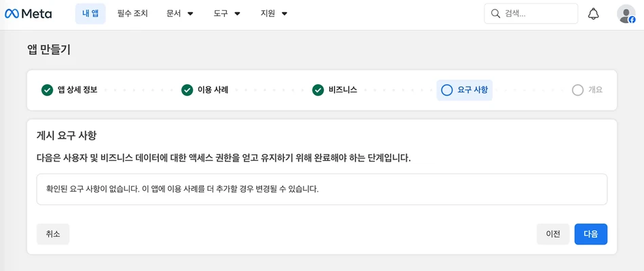Click the search magnifier icon
The image size is (644, 271).
point(495,14)
